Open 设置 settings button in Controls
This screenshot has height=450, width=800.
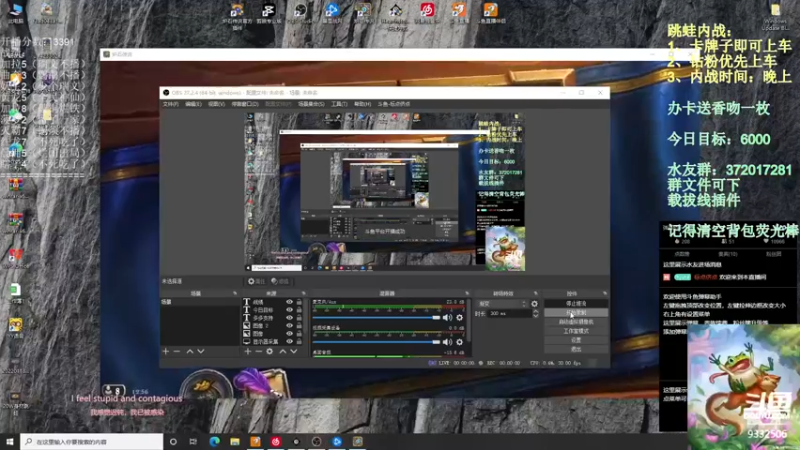click(x=576, y=340)
